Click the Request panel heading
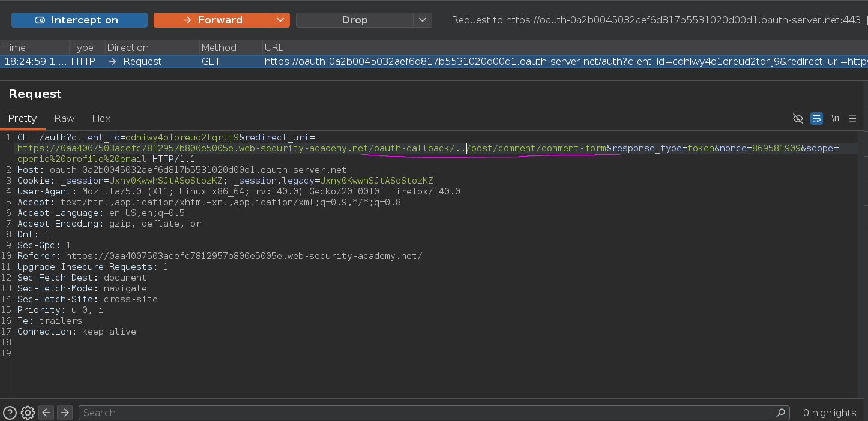Viewport: 868px width, 421px height. click(x=35, y=94)
